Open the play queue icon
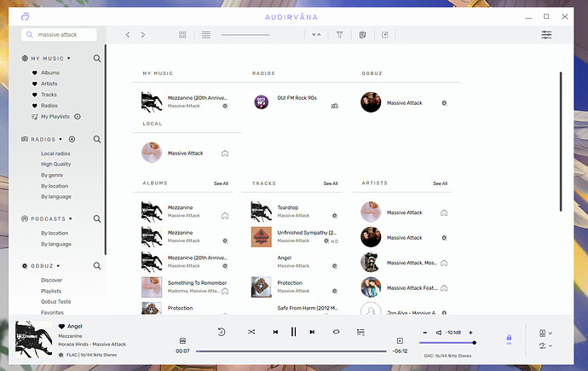Screen dimensions: 588x371 pyautogui.click(x=360, y=332)
